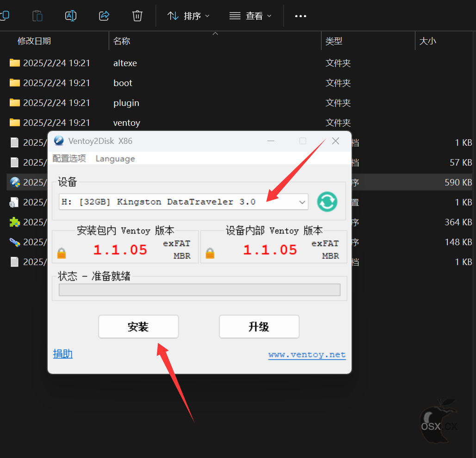
Task: Select the plugin folder icon
Action: click(15, 103)
